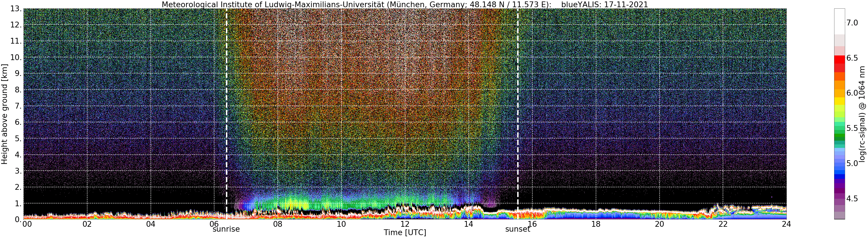Click the sunset label below the time axis

pos(517,229)
